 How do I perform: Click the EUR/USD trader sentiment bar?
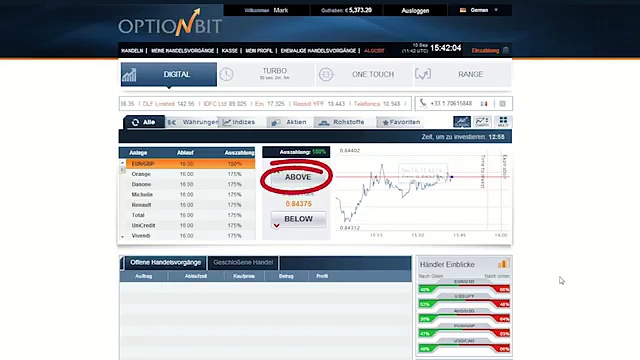tap(464, 289)
